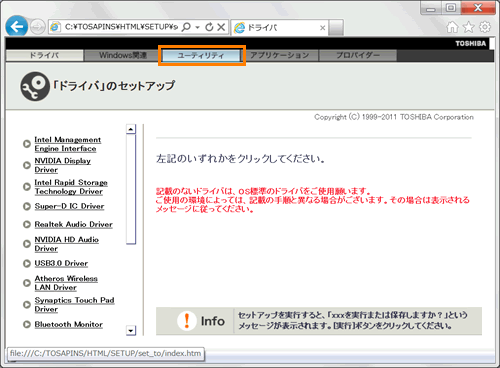
Task: Click the orange exclamation Info icon
Action: point(186,321)
